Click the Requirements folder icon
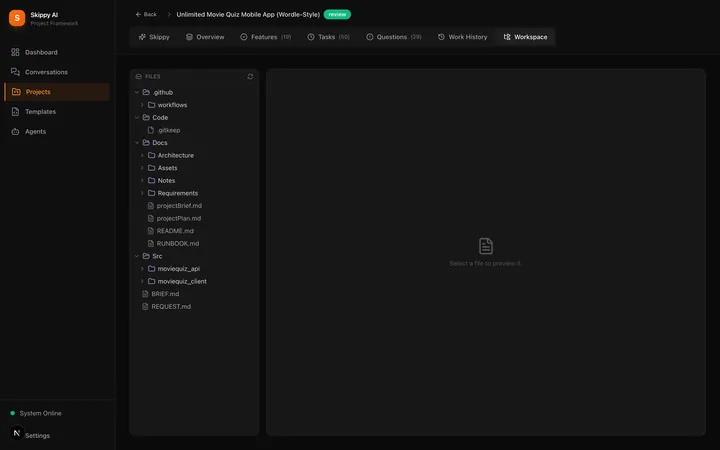This screenshot has height=450, width=720. pyautogui.click(x=152, y=193)
